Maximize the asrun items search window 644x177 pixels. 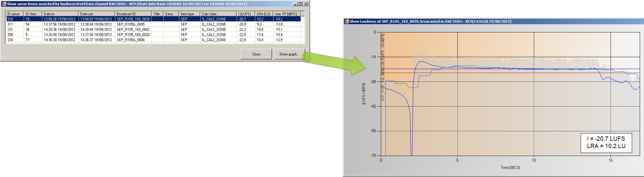point(300,4)
